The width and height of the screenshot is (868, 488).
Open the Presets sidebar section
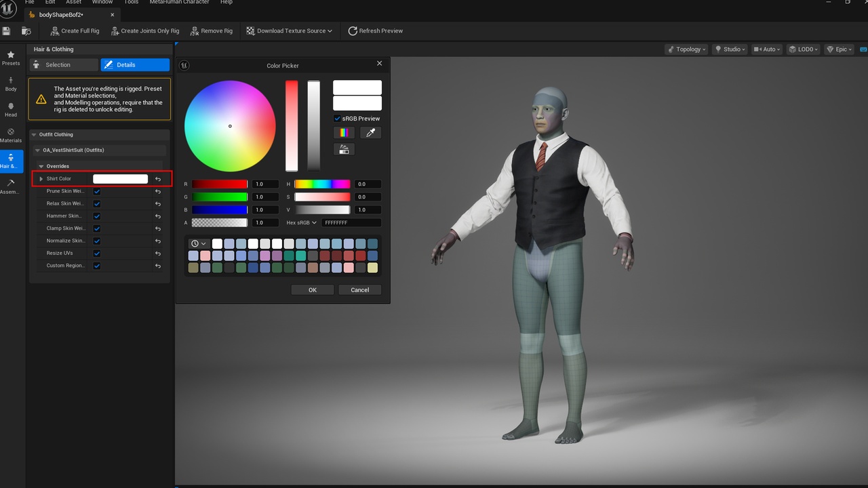click(11, 58)
